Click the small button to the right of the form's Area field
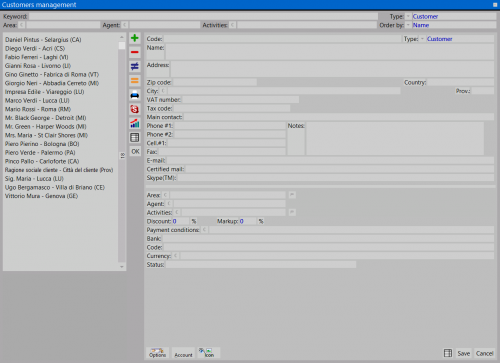This screenshot has width=500, height=363. 292,195
